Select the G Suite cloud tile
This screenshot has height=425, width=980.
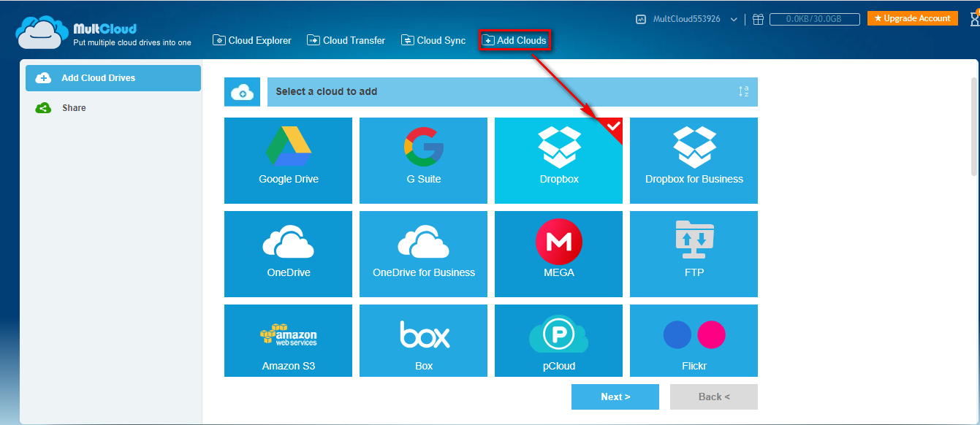[423, 161]
